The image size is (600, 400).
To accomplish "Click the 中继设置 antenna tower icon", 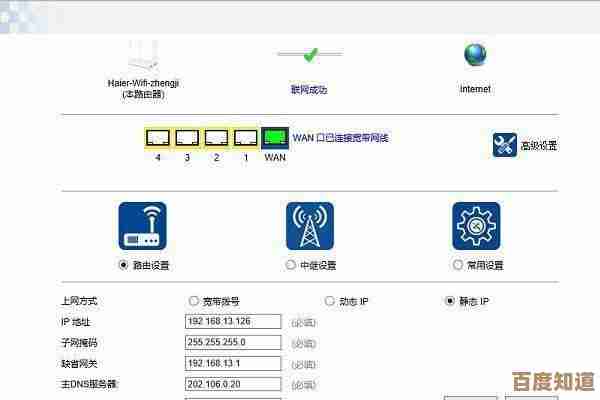I will tap(310, 226).
